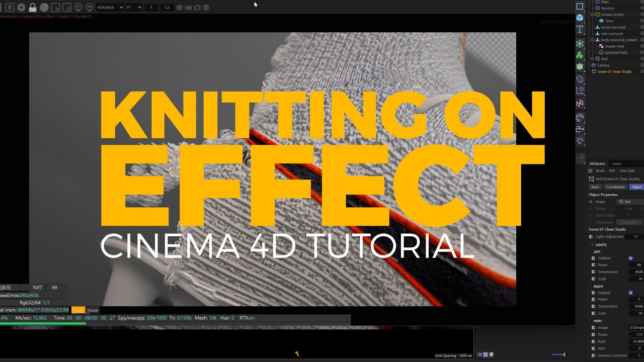Viewport: 644px width, 362px height.
Task: Click the blue deformer capsule icon
Action: click(580, 79)
